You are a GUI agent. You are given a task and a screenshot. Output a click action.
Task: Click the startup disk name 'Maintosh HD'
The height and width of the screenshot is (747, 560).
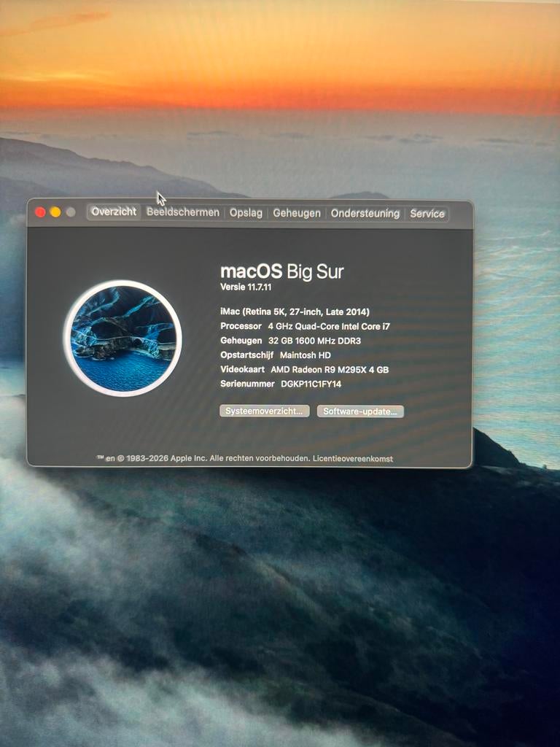(x=306, y=355)
